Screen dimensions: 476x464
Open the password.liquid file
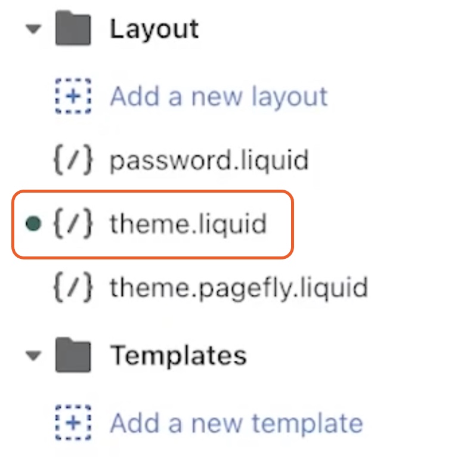(209, 160)
